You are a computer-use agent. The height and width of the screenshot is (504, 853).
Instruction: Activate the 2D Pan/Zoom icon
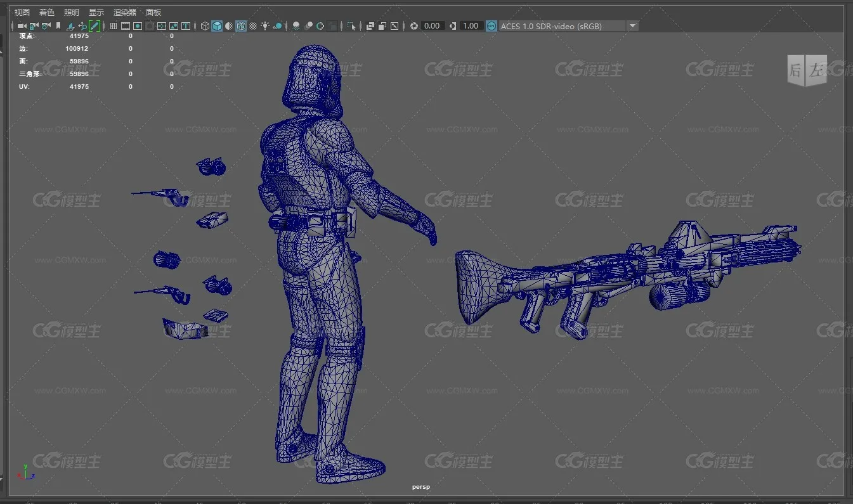click(x=82, y=26)
